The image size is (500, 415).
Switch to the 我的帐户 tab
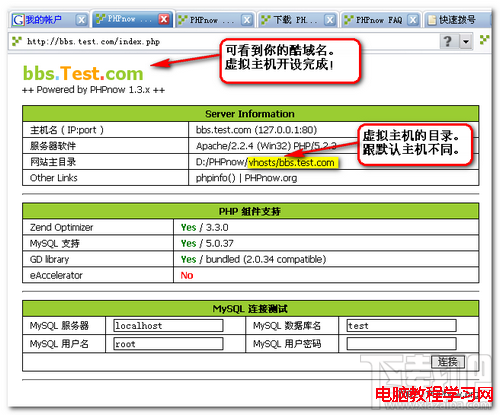(44, 20)
